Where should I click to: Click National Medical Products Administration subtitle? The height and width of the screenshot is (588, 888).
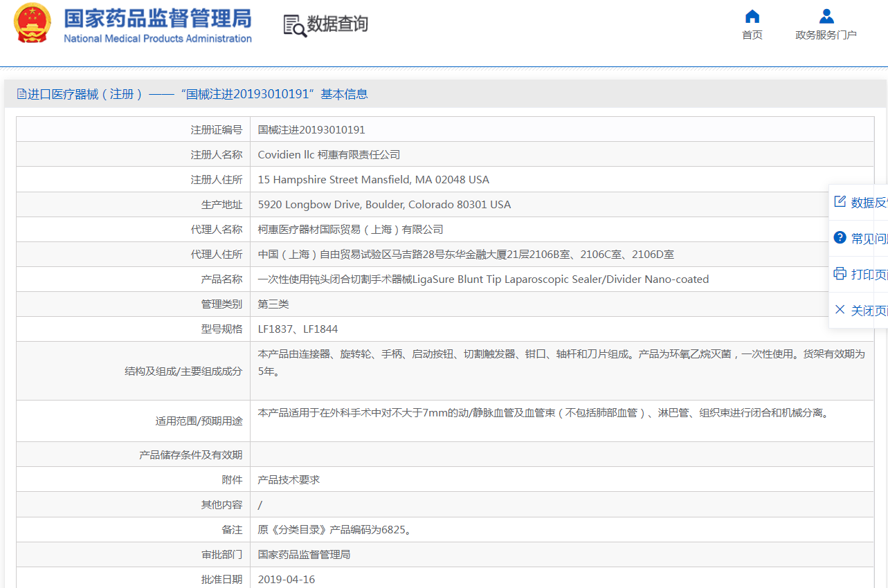[x=158, y=39]
